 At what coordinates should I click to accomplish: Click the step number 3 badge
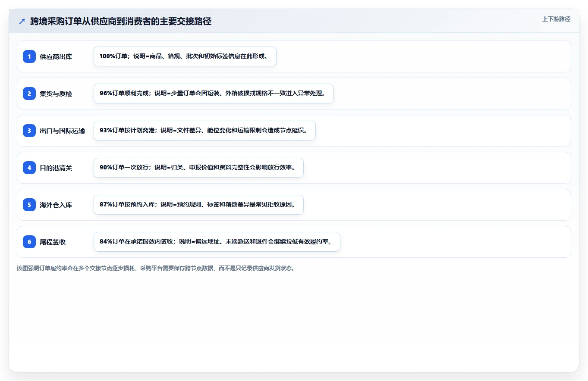click(29, 131)
